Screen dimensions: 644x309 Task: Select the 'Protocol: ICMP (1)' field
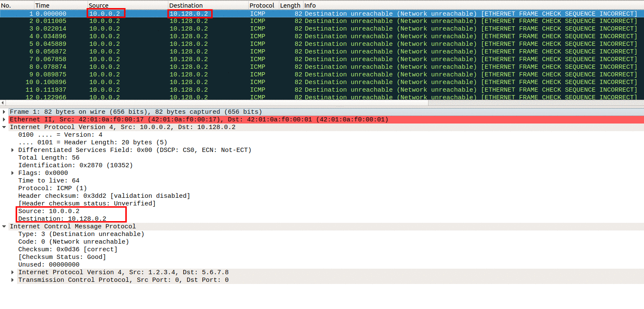pyautogui.click(x=53, y=188)
